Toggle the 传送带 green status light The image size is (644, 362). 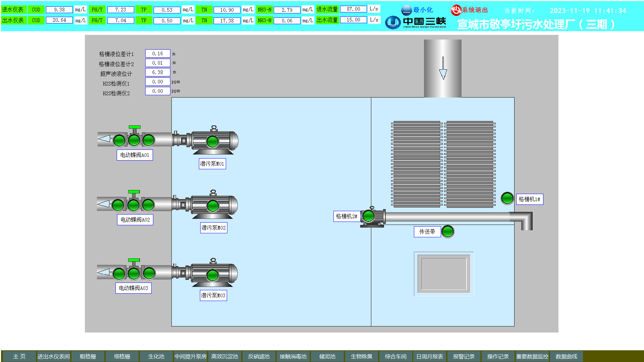447,231
